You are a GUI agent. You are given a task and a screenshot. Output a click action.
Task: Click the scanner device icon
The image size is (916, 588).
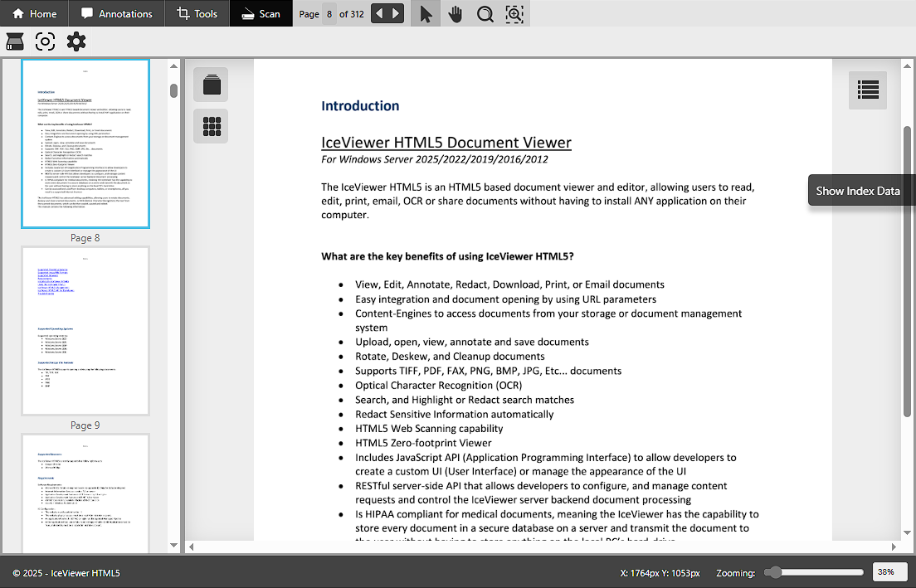pyautogui.click(x=15, y=41)
